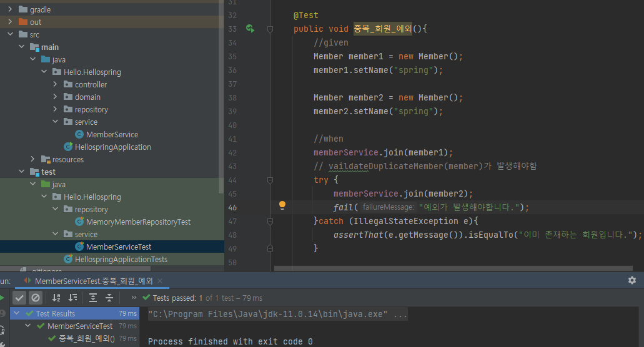Toggle show ignored tests button
The image size is (644, 347).
pos(36,298)
